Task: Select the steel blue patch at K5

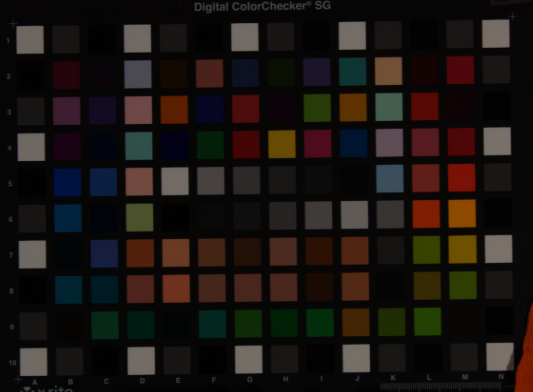Action: point(390,179)
